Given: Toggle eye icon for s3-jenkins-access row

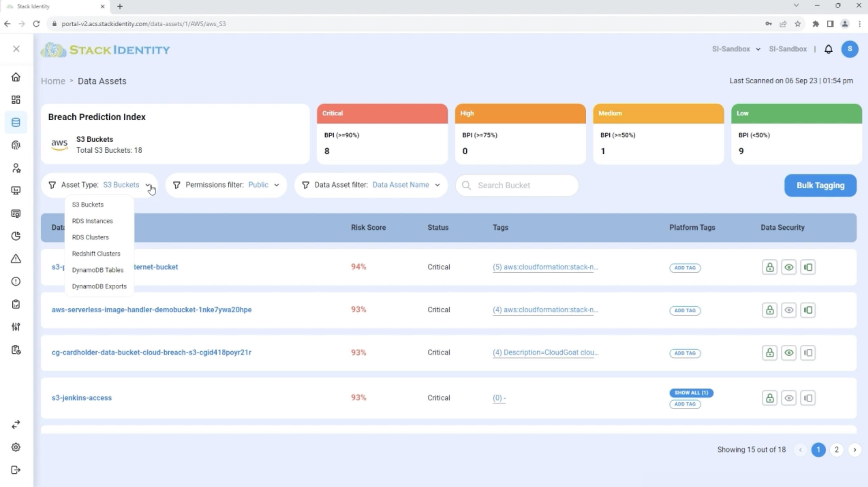Looking at the screenshot, I should click(789, 398).
